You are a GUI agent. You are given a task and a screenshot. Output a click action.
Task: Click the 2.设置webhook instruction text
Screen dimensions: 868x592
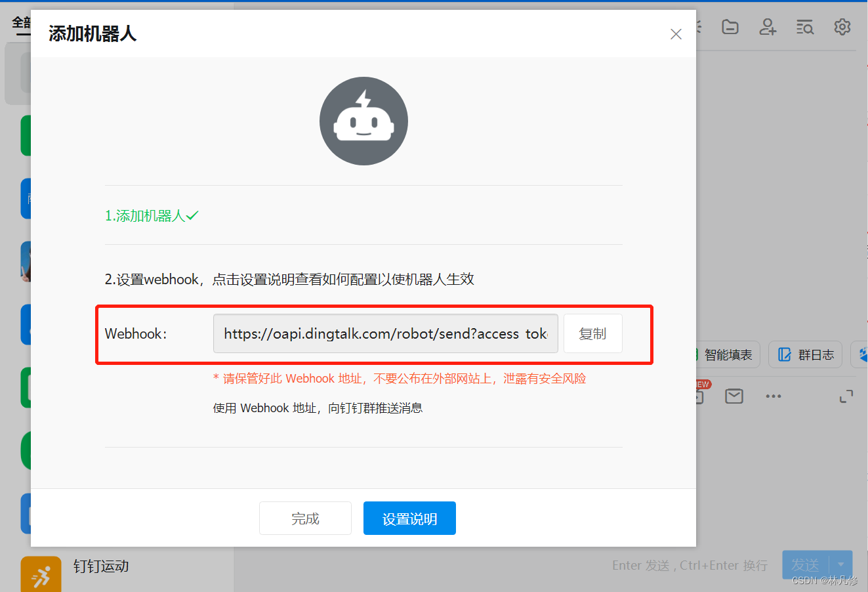tap(289, 279)
